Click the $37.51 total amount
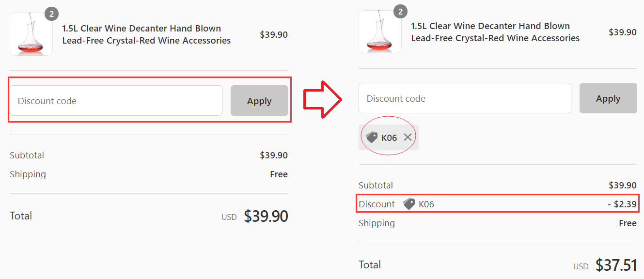Viewport: 644px width, 279px height. (x=616, y=265)
